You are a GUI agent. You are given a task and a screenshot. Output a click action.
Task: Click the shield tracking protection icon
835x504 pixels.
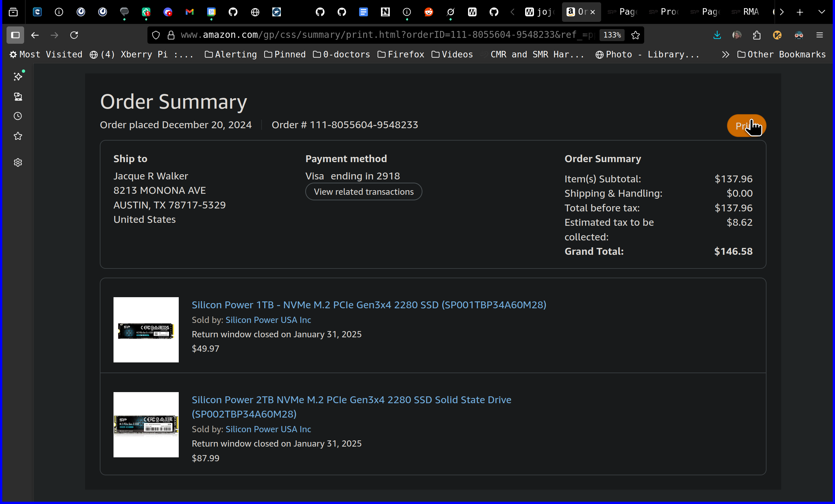156,35
